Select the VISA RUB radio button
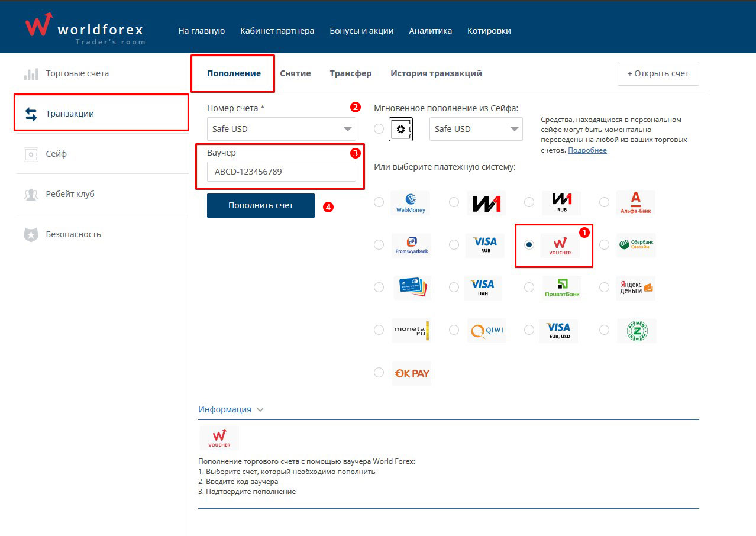The image size is (756, 536). [454, 245]
